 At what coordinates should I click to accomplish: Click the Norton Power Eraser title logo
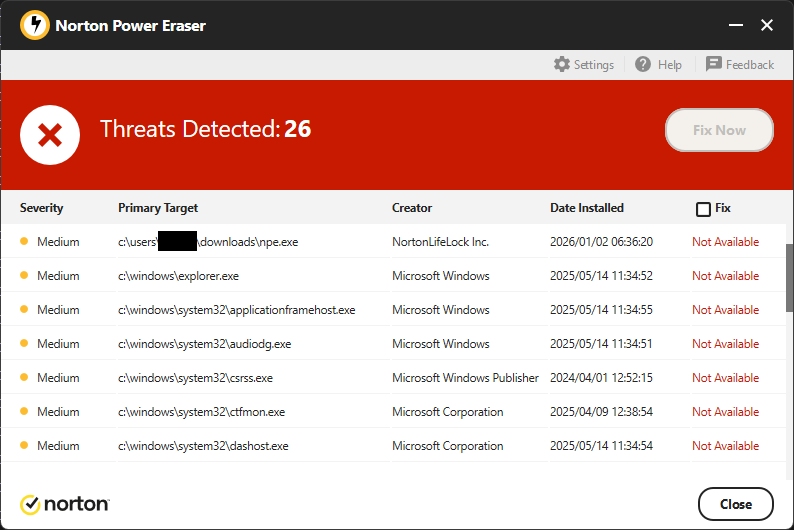click(35, 25)
